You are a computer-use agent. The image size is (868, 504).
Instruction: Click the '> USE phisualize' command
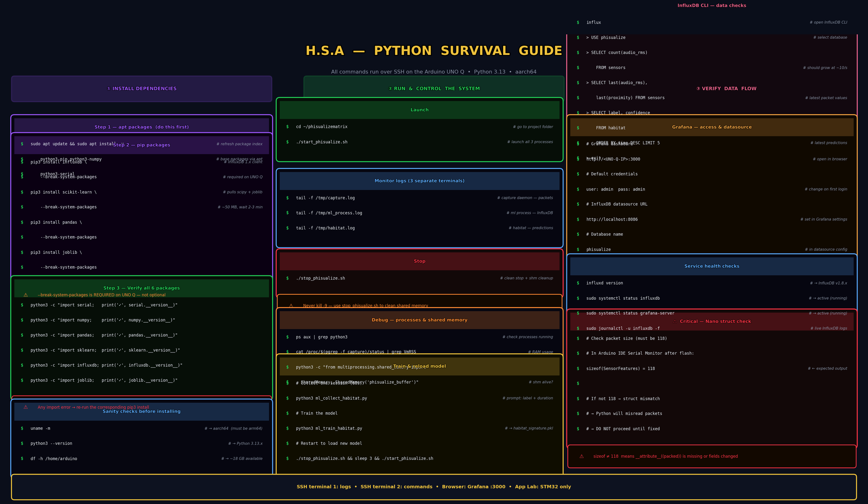[x=606, y=38]
